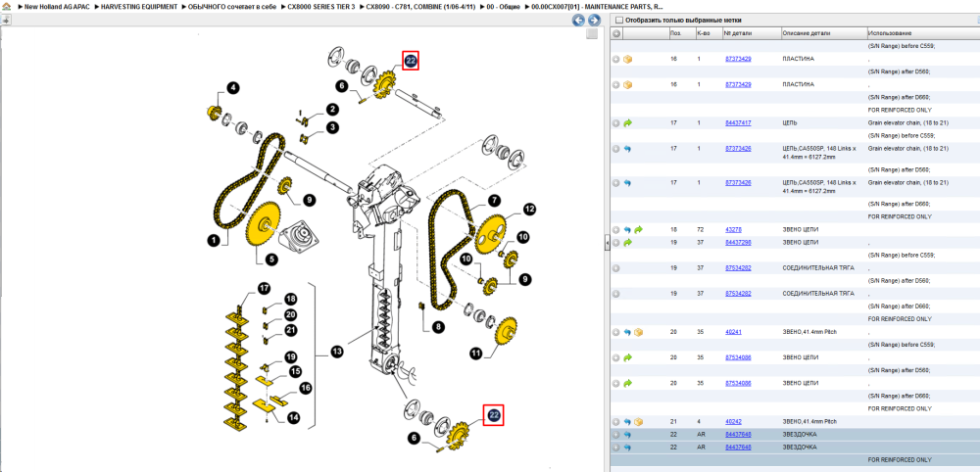Image resolution: width=980 pixels, height=472 pixels.
Task: Collapse the panel using the splitter handle
Action: point(607,243)
